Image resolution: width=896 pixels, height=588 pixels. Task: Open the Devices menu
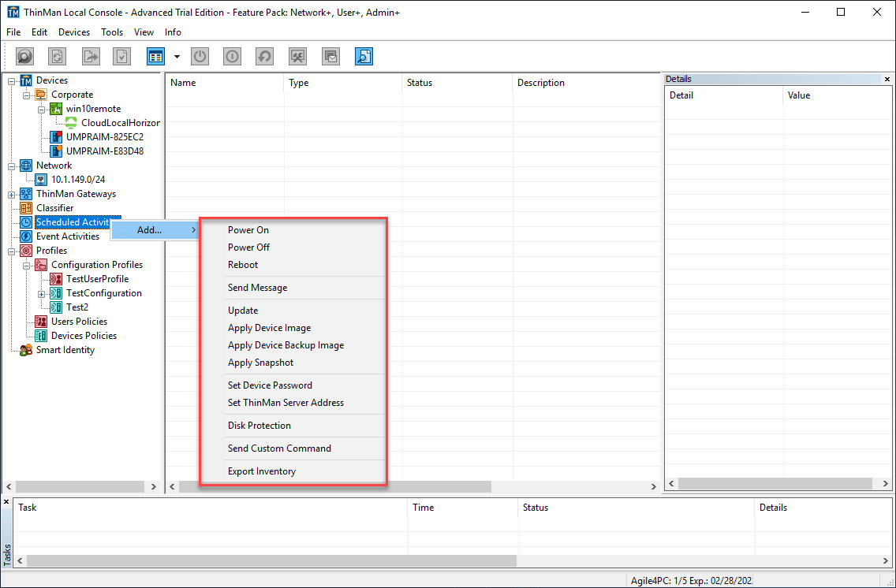click(x=74, y=32)
